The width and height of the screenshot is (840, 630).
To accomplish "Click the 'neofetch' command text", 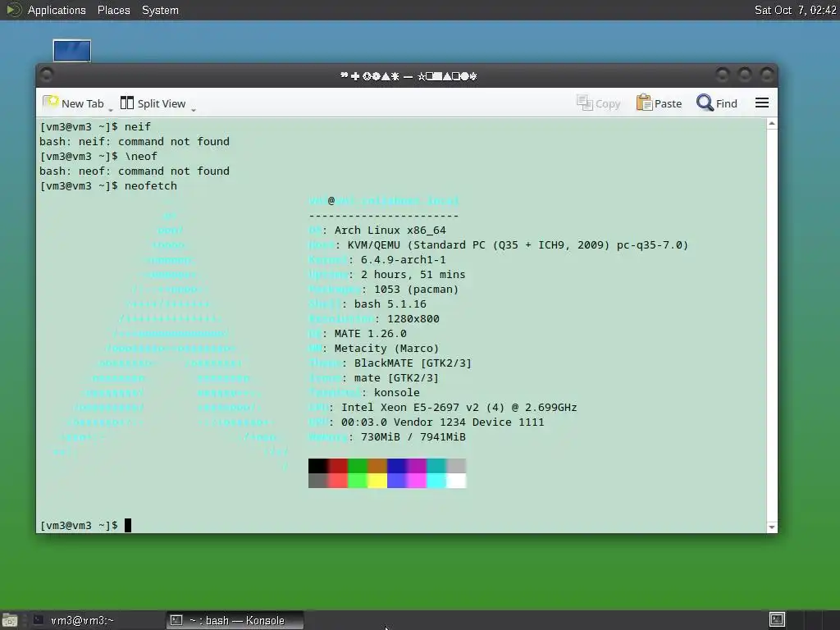I will (151, 186).
